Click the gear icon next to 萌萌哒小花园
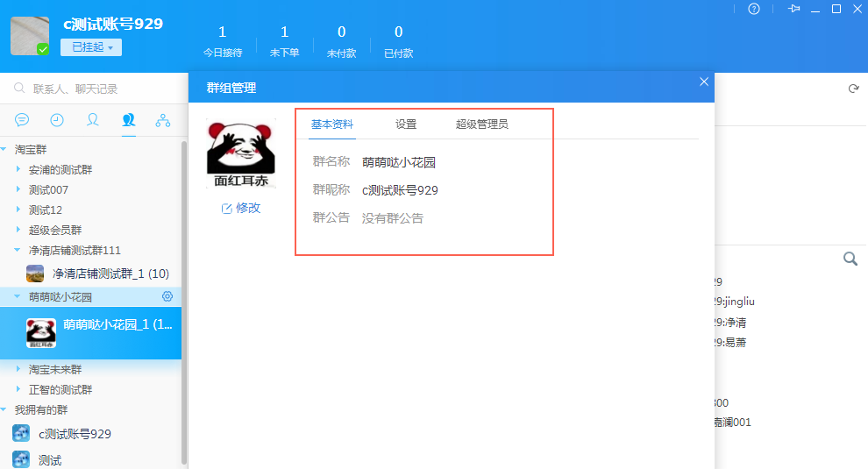 [x=167, y=296]
